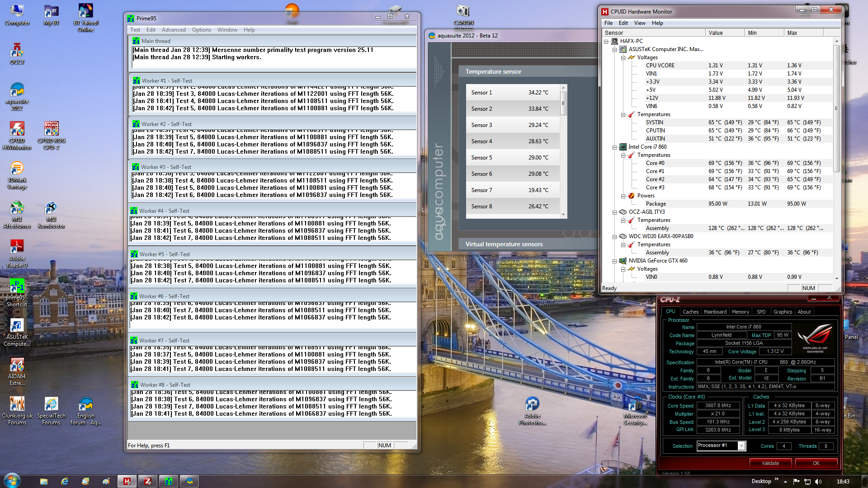Screen dimensions: 868x488
Task: Open the Processor #1 selection dropdown
Action: tap(741, 446)
